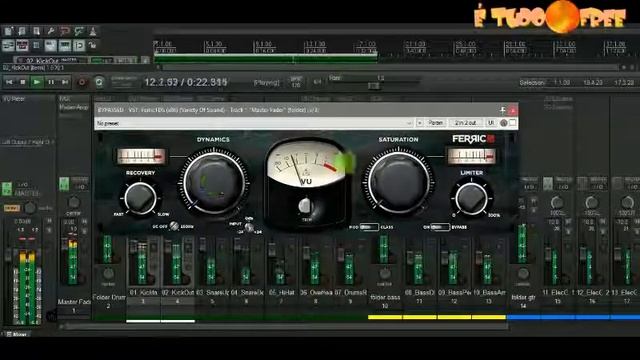
Task: Click the Save Project toolbar icon
Action: click(x=36, y=31)
